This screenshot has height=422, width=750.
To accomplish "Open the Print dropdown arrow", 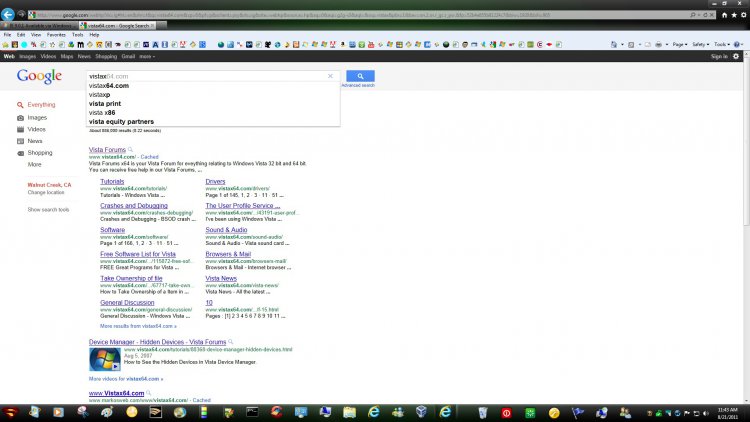I will tap(667, 44).
